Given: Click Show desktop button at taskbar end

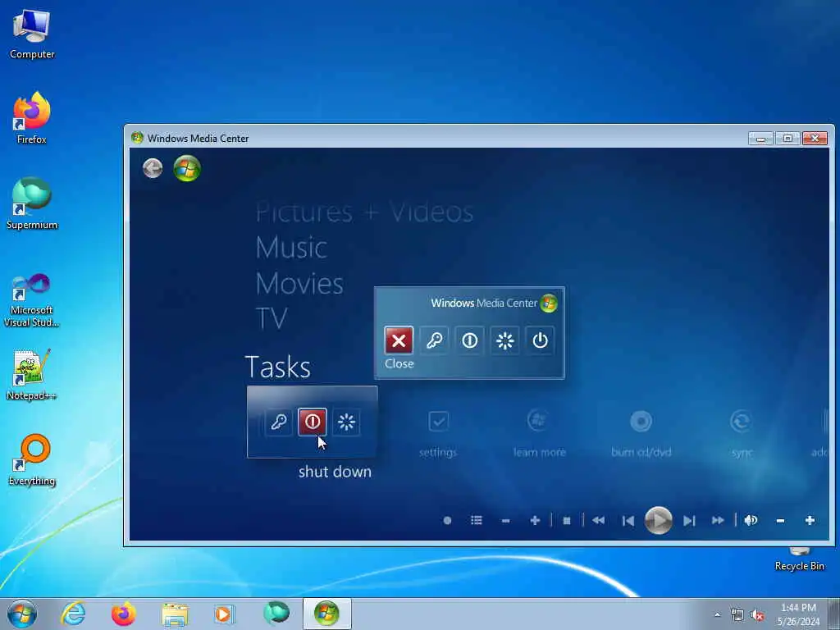Looking at the screenshot, I should (834, 614).
